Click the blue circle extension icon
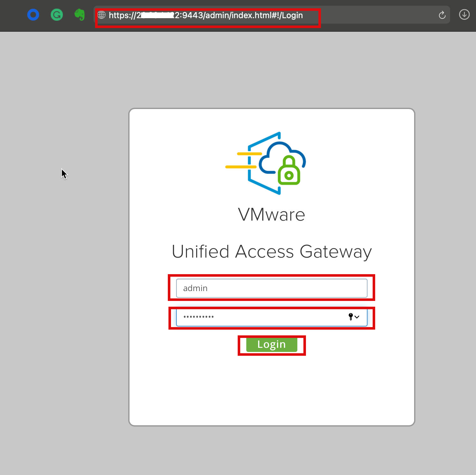Screen dimensions: 476x475 point(33,15)
